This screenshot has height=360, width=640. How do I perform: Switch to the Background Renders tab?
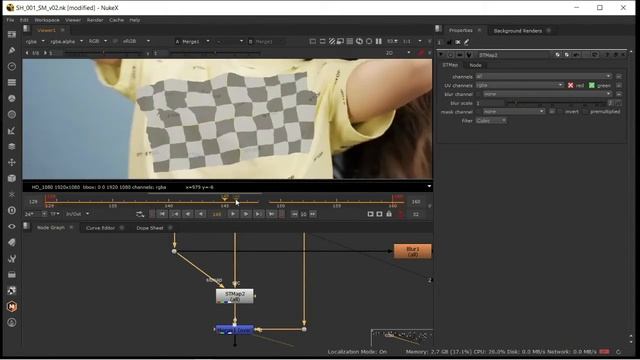pyautogui.click(x=518, y=31)
